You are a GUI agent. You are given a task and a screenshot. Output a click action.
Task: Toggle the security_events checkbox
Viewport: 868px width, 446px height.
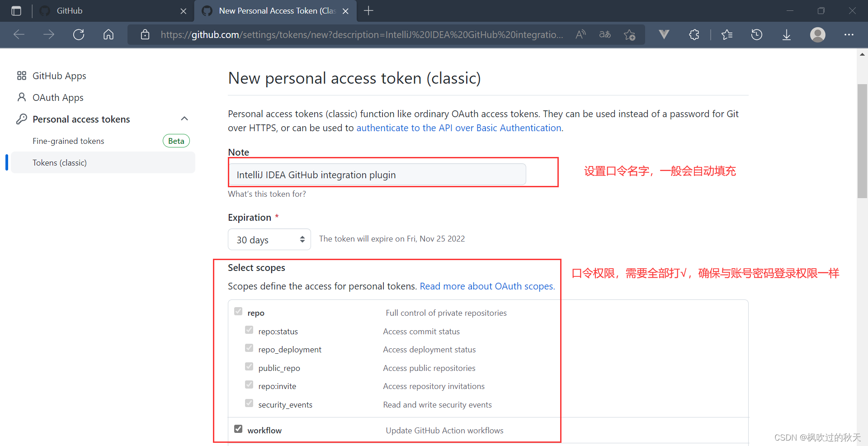[x=249, y=403]
